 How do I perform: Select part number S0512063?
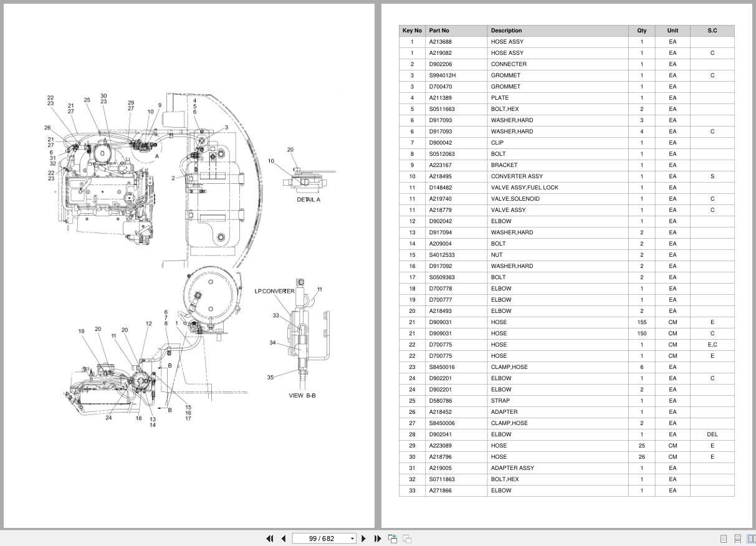[x=442, y=154]
